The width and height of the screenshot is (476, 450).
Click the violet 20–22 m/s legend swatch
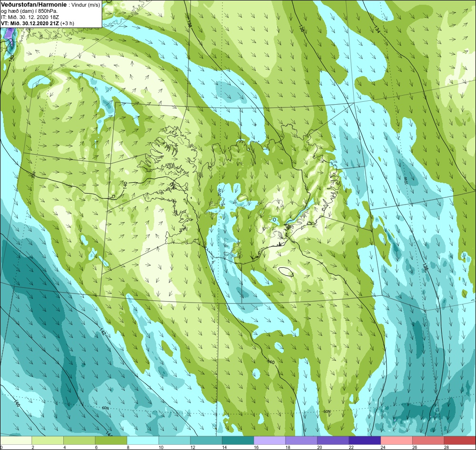tap(333, 440)
